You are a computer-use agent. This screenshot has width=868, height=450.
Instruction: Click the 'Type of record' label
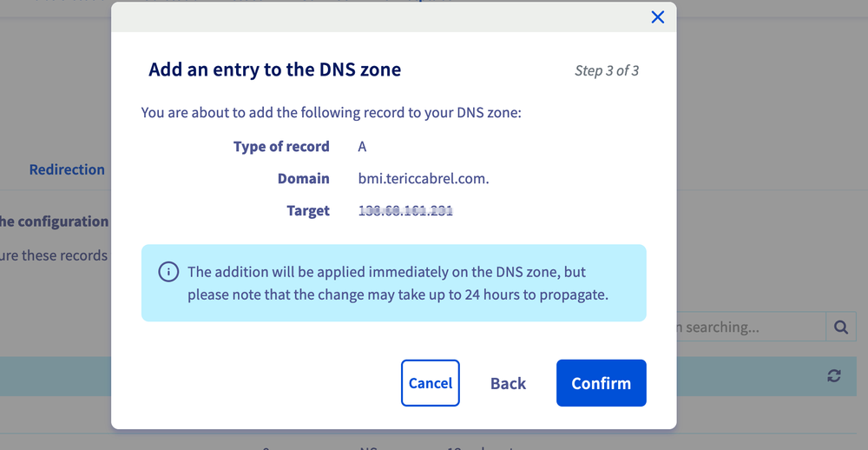pyautogui.click(x=281, y=147)
